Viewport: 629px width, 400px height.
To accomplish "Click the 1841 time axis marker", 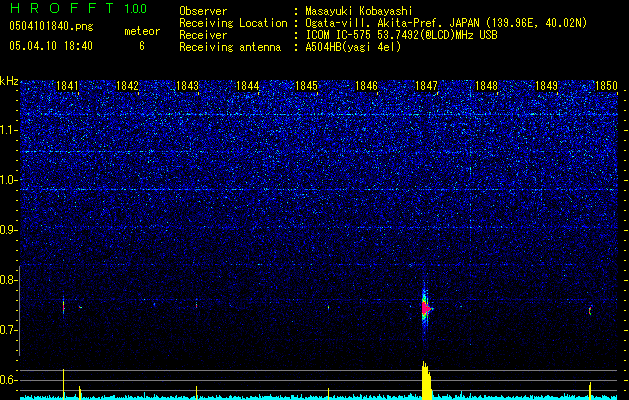I will (x=67, y=86).
